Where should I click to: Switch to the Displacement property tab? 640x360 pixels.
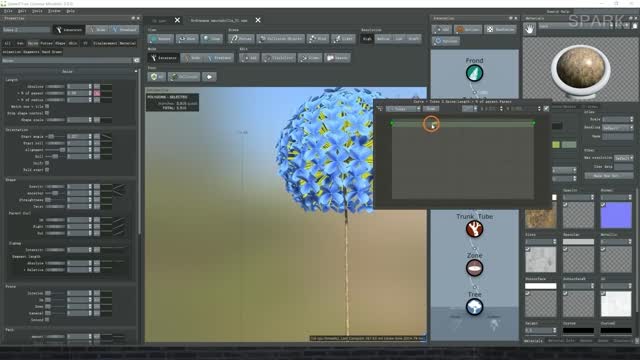click(104, 43)
